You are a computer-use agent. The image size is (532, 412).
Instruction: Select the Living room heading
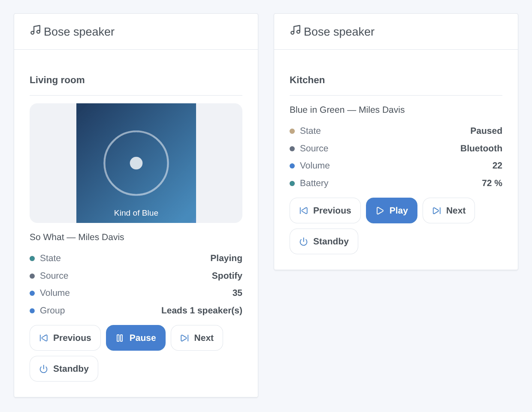pyautogui.click(x=57, y=80)
